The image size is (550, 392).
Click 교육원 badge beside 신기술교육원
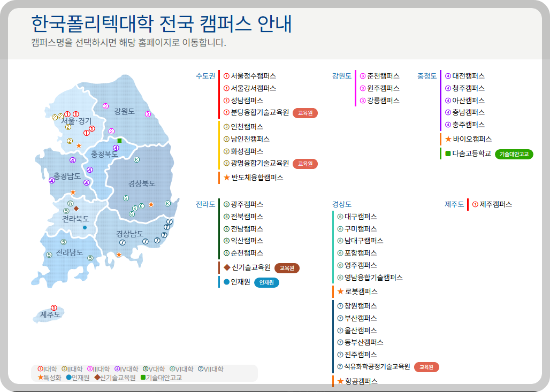[287, 268]
